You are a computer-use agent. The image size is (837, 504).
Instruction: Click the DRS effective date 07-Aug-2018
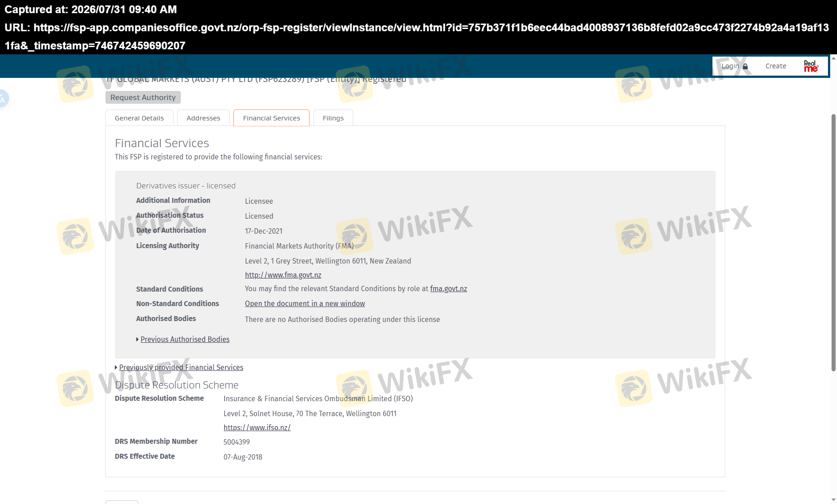click(x=243, y=457)
